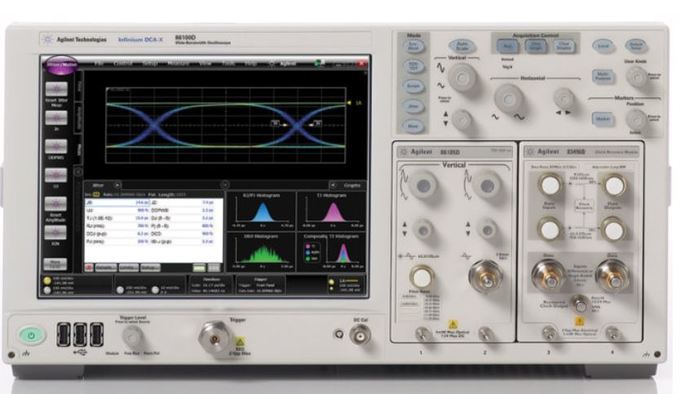The image size is (680, 394).
Task: Click the USB symbol under the front ports
Action: pyautogui.click(x=80, y=352)
